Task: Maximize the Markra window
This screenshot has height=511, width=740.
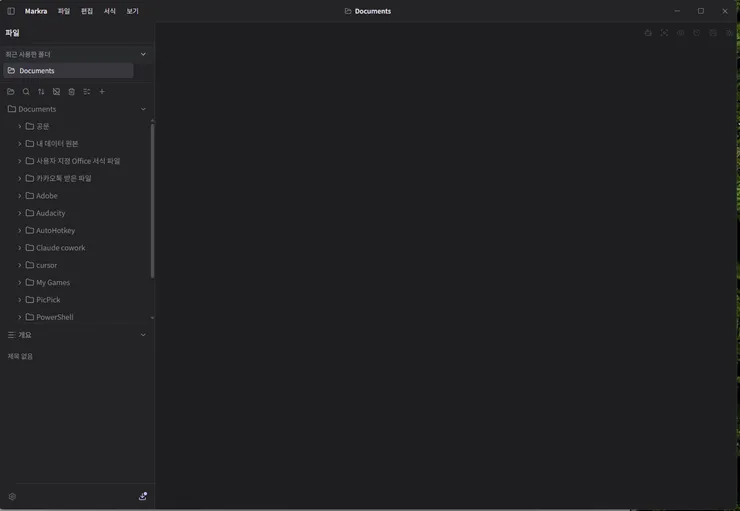Action: [701, 11]
